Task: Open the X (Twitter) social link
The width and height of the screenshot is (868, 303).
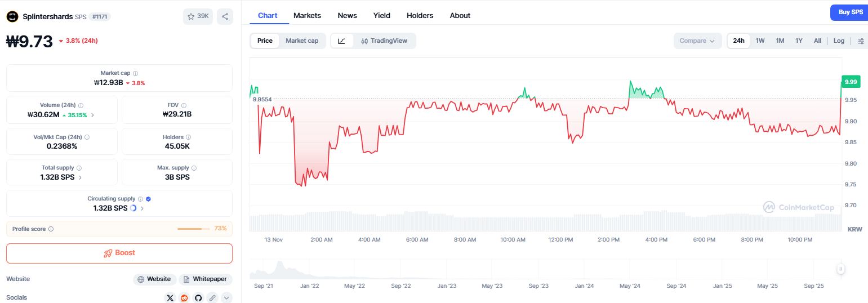Action: tap(170, 297)
